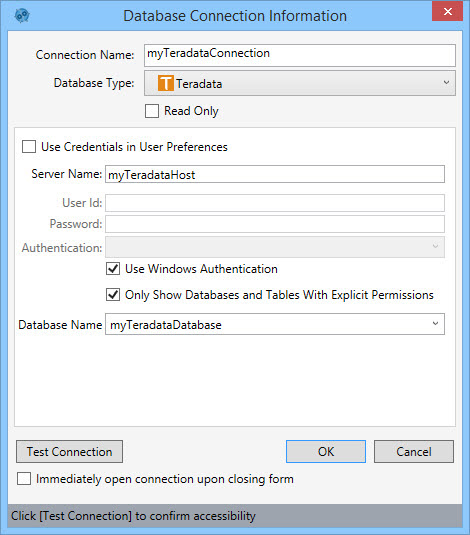This screenshot has width=470, height=535.
Task: Toggle Only Show Databases With Explicit Permissions
Action: click(113, 295)
